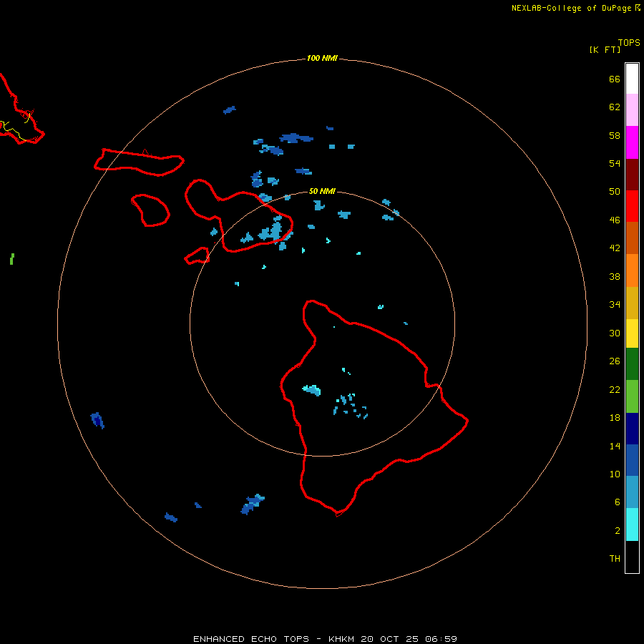Viewport: 644px width, 644px height.
Task: Select the magenta swatch in the legend
Action: click(632, 142)
